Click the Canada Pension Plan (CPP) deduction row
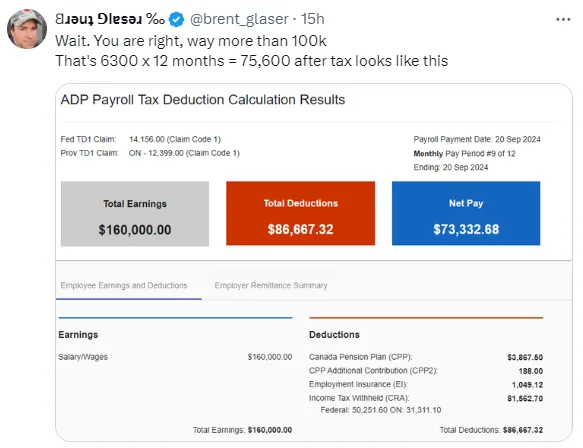Viewport: 583px width, 448px height. coord(426,357)
